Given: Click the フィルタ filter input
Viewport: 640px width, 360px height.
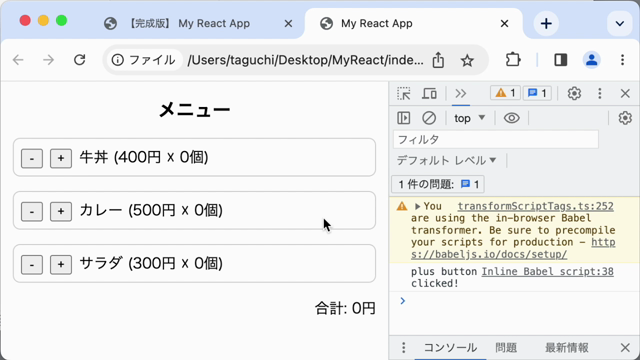Looking at the screenshot, I should point(496,140).
